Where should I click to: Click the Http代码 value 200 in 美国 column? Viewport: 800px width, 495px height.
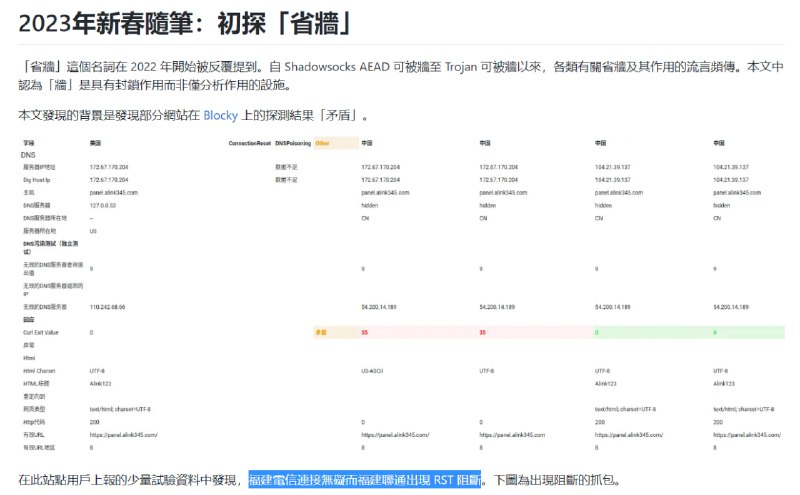(94, 423)
